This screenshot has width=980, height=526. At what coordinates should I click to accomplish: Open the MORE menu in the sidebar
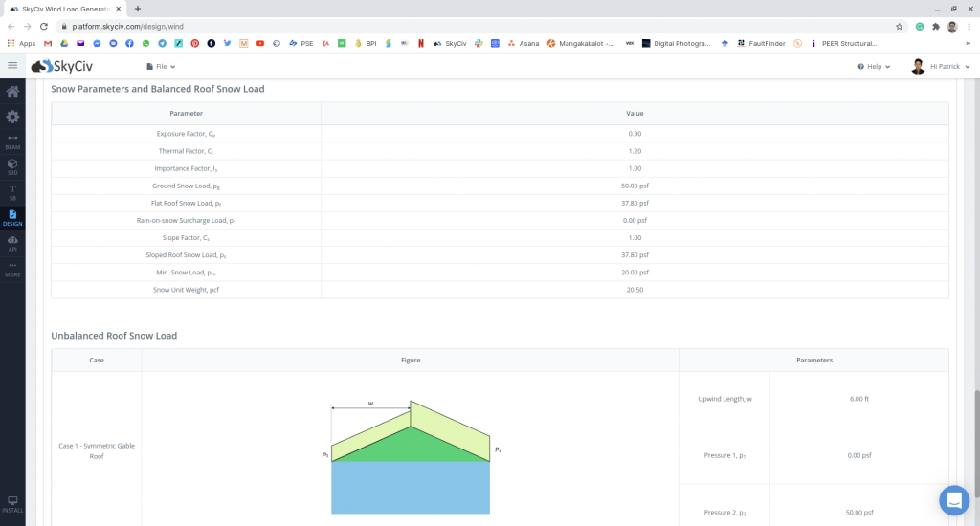(12, 269)
